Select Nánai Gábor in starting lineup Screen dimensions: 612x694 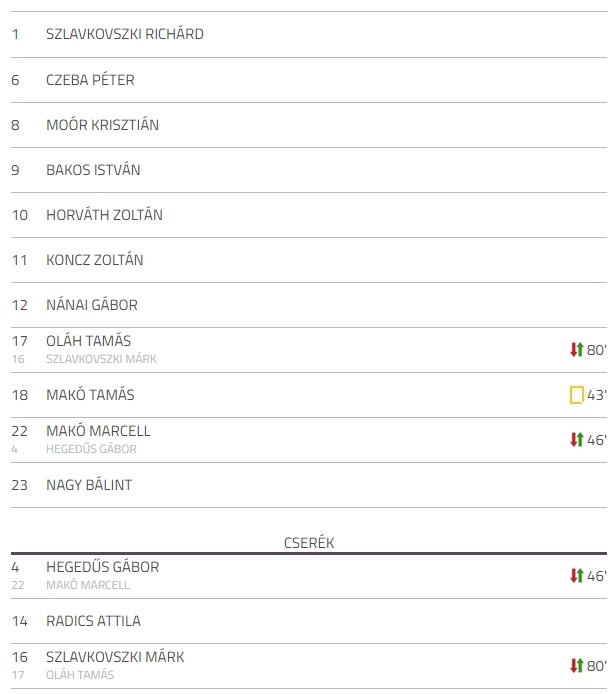(x=309, y=305)
